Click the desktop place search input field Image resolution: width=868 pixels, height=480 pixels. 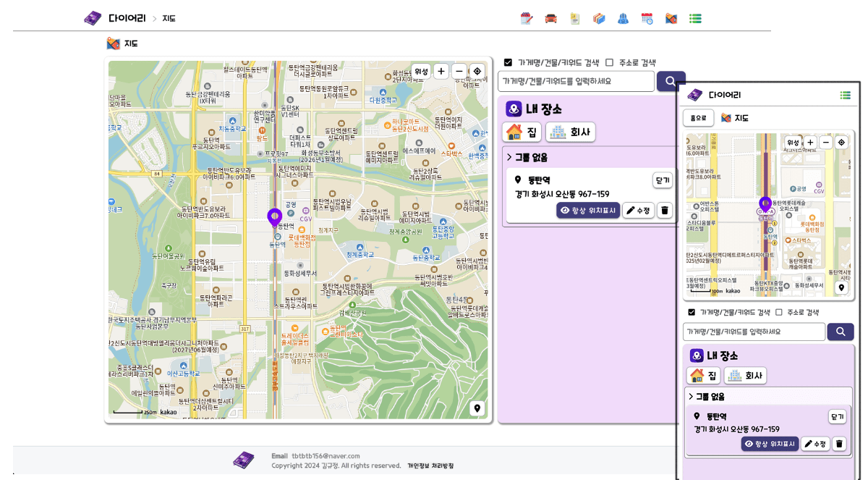tap(576, 81)
